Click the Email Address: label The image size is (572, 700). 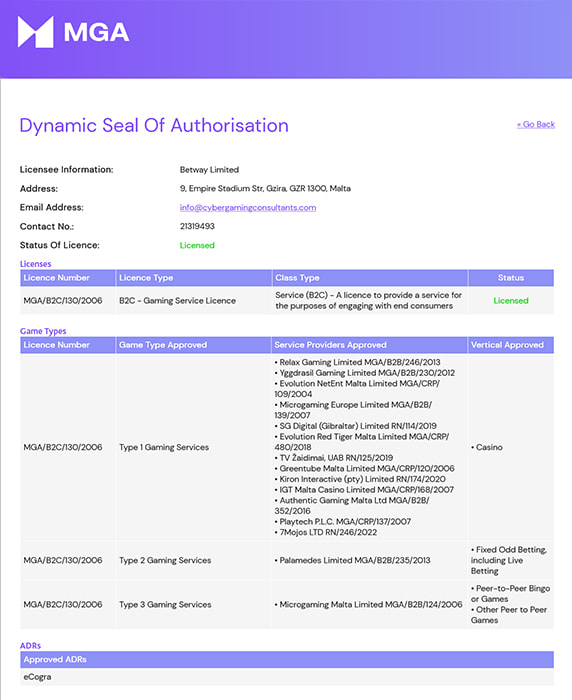[x=51, y=208]
